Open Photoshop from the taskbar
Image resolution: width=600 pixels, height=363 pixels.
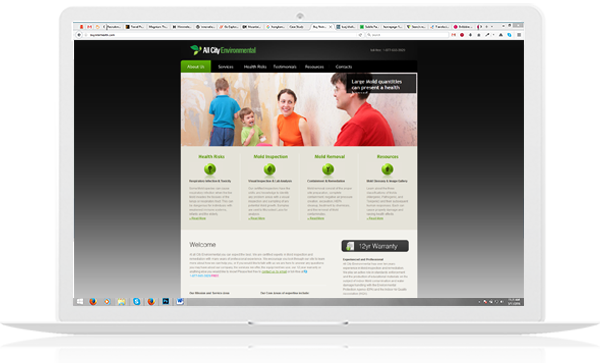[x=166, y=301]
